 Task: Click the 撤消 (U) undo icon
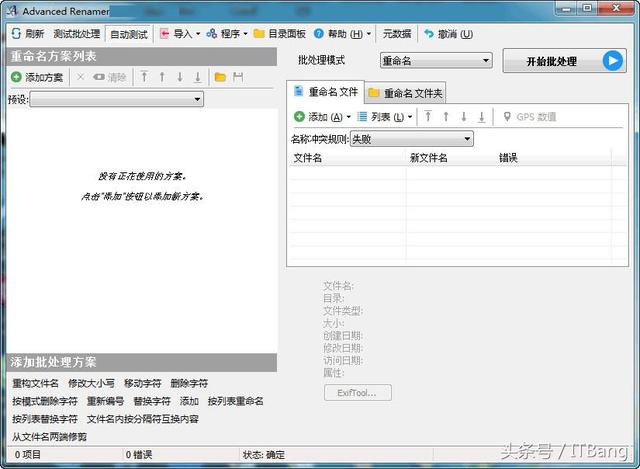point(429,33)
